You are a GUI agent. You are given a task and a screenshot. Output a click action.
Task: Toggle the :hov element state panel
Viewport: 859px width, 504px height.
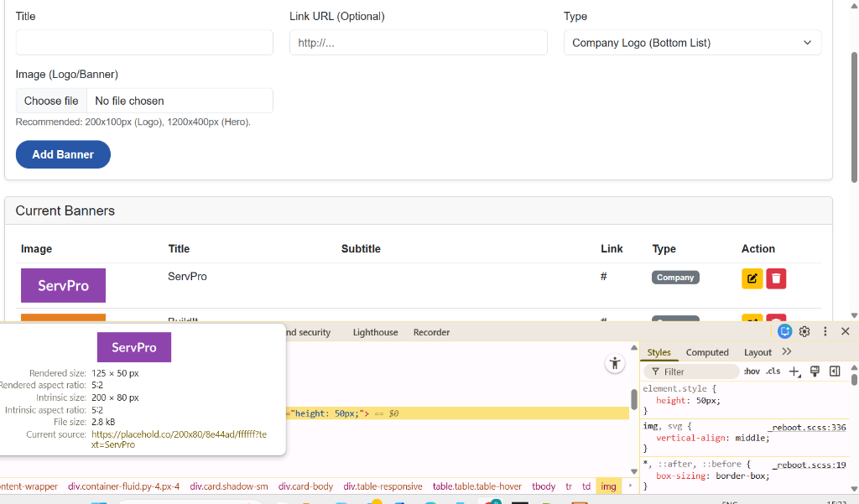pos(752,372)
